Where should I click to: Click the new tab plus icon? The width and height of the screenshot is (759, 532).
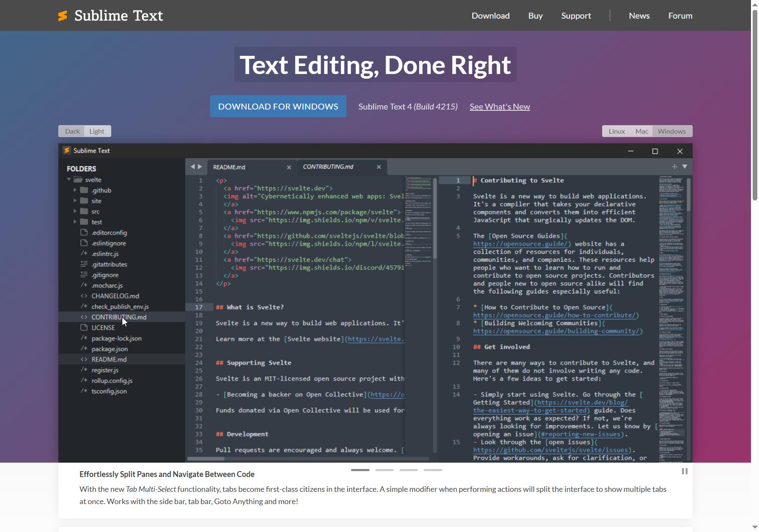pyautogui.click(x=674, y=167)
